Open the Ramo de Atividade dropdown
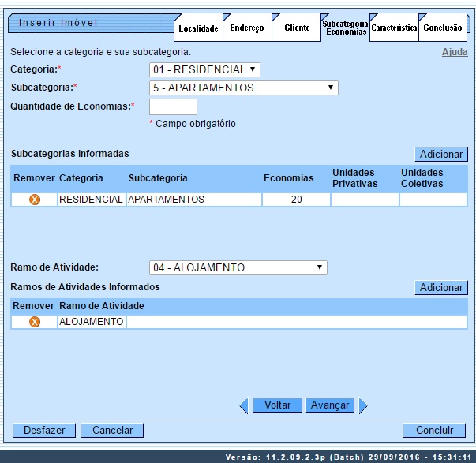This screenshot has width=476, height=463. tap(238, 267)
